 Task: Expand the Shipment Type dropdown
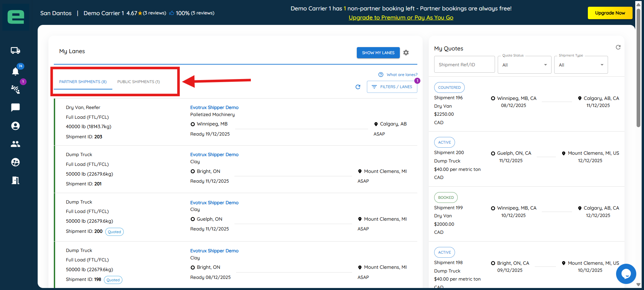click(x=581, y=65)
